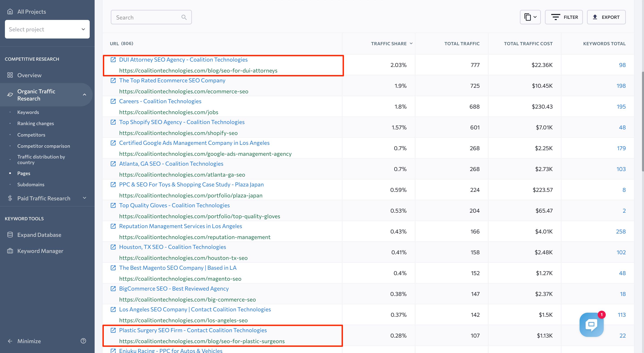Expand the Paid Traffic Research chevron
Viewport: 644px width, 353px height.
(85, 198)
